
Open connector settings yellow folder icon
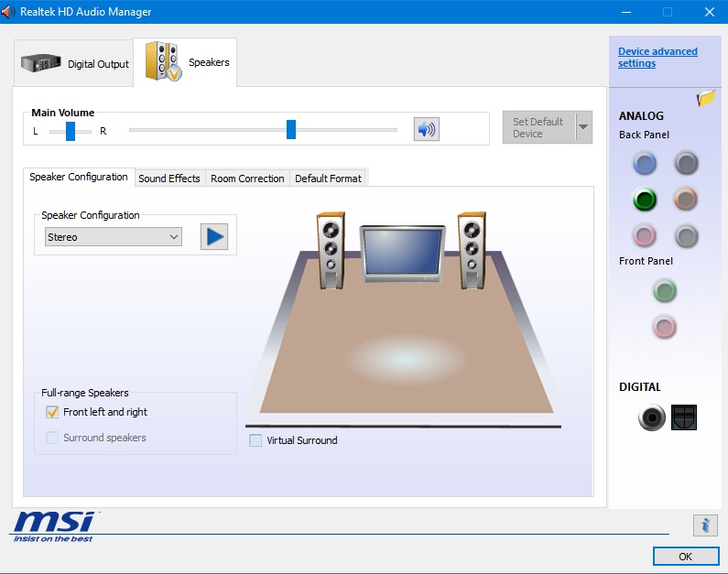tap(706, 98)
